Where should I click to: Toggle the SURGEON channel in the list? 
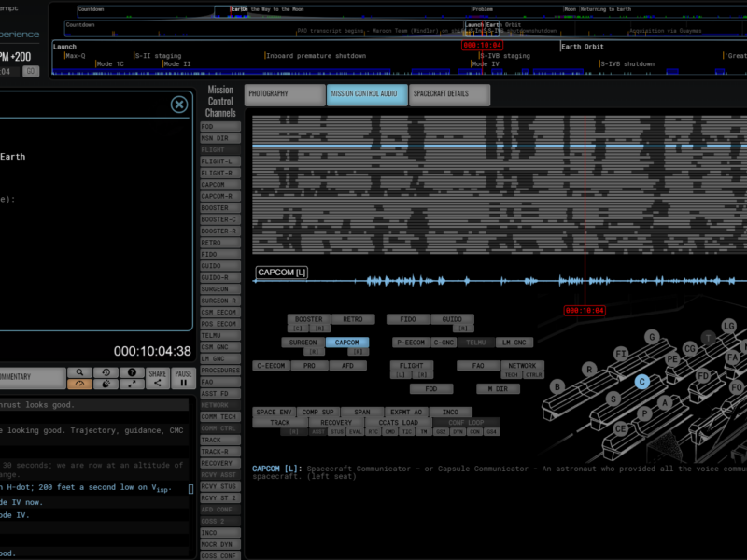click(220, 289)
